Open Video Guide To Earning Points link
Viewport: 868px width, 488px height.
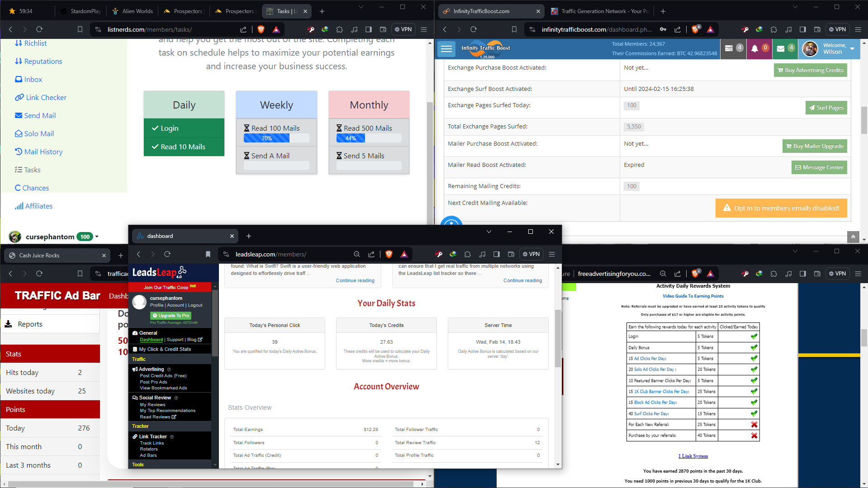click(693, 296)
